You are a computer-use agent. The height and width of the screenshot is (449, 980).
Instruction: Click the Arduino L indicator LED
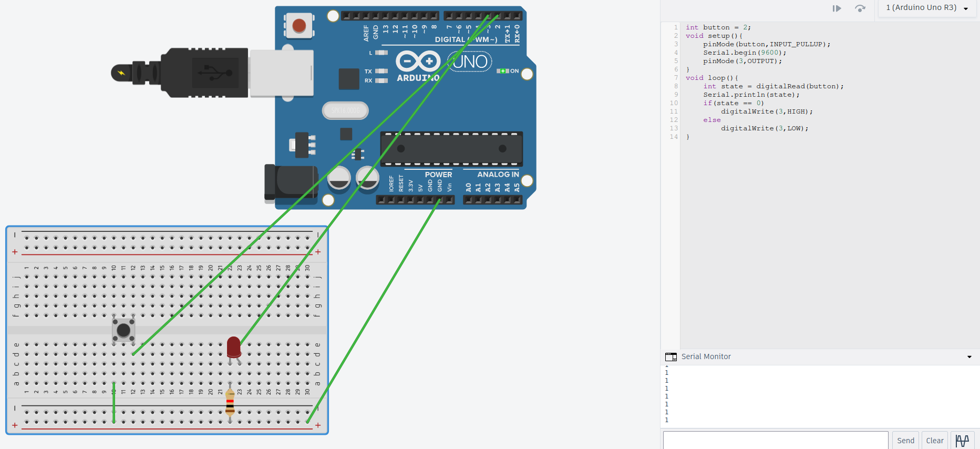tap(381, 53)
